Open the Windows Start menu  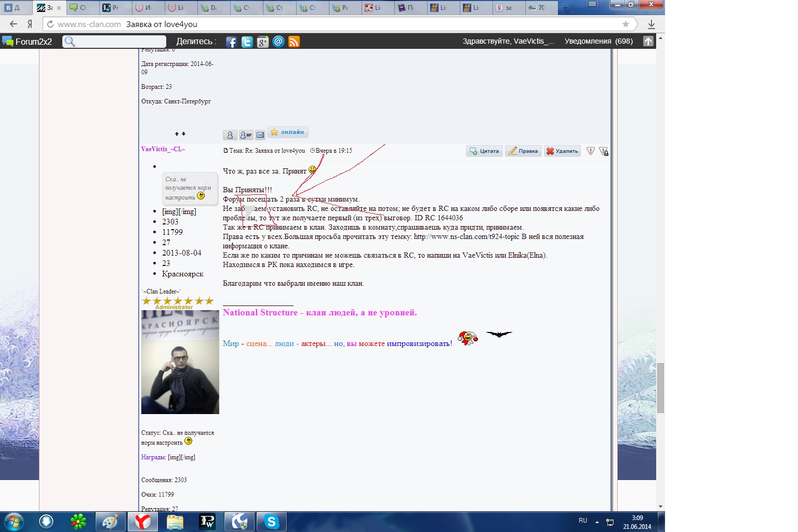(x=14, y=522)
